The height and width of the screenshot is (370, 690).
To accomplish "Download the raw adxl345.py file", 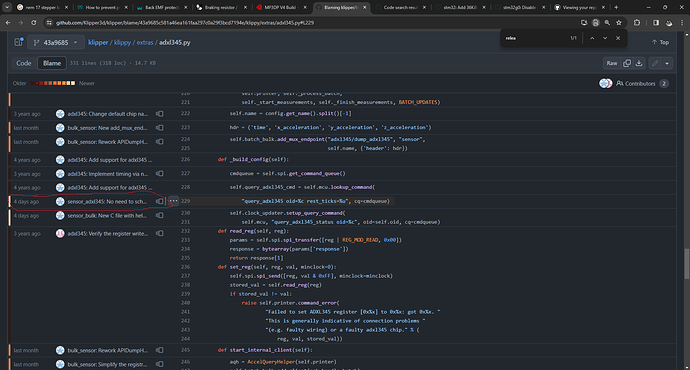I will point(639,63).
